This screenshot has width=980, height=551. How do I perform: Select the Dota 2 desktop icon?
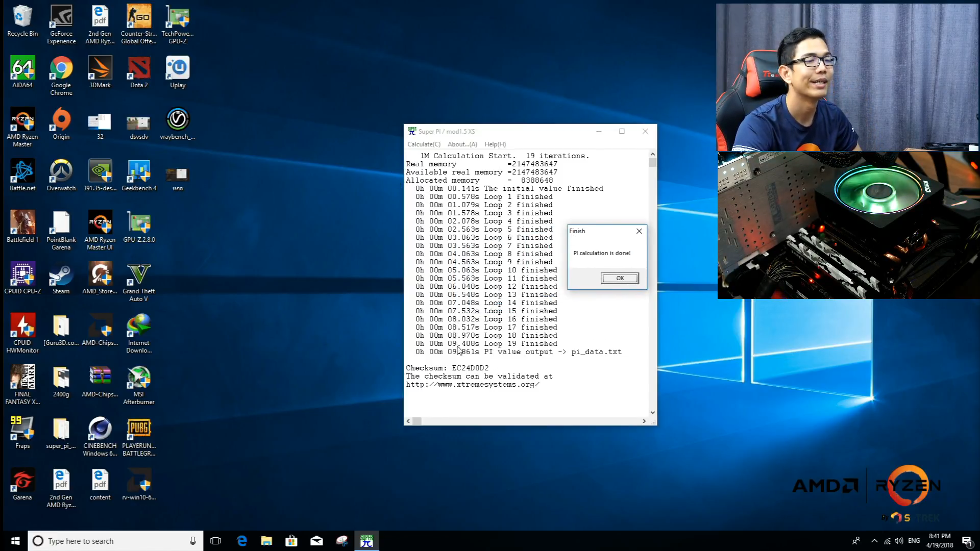pos(139,72)
